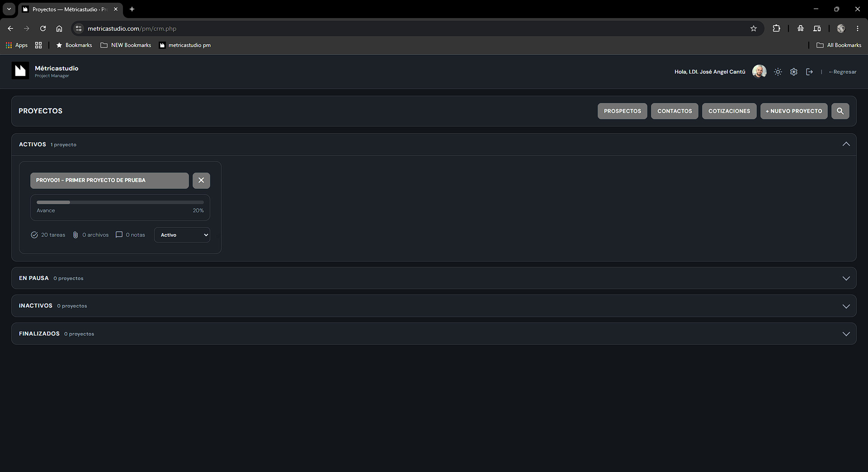Collapse the ACTIVOS section chevron
This screenshot has width=868, height=472.
846,144
